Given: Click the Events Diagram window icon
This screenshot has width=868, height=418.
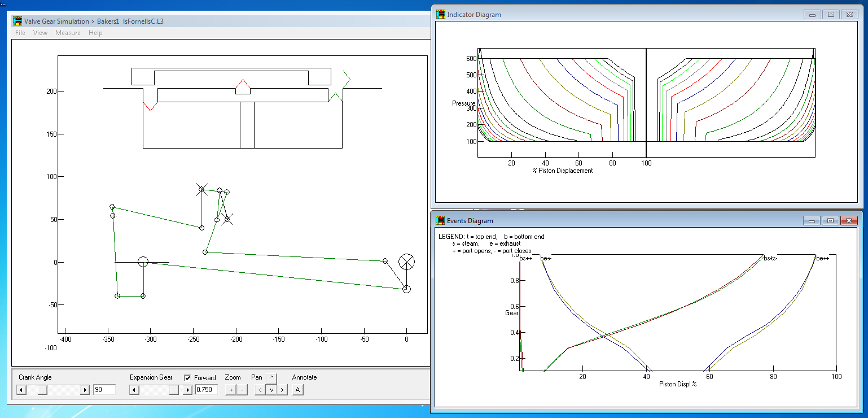Looking at the screenshot, I should [x=441, y=221].
